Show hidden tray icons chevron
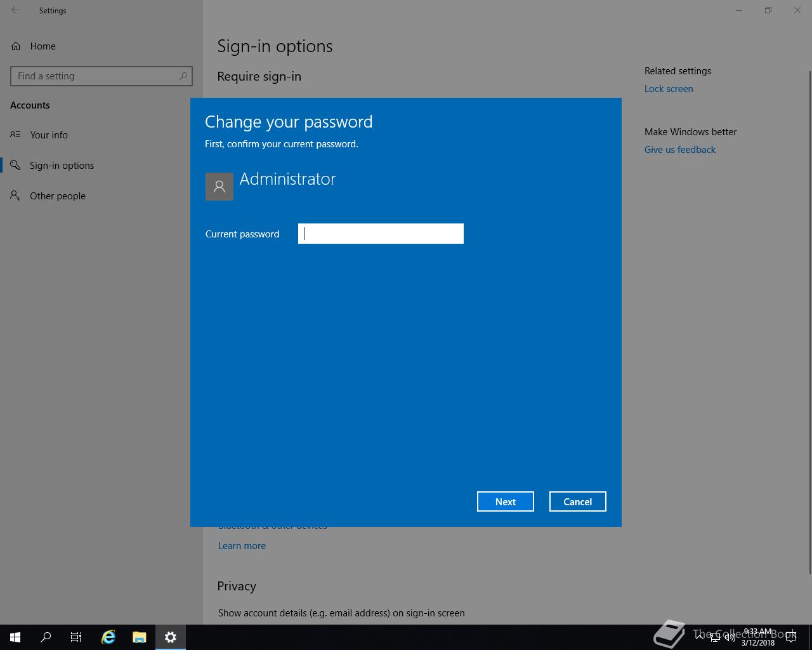Viewport: 812px width, 650px height. [x=699, y=637]
